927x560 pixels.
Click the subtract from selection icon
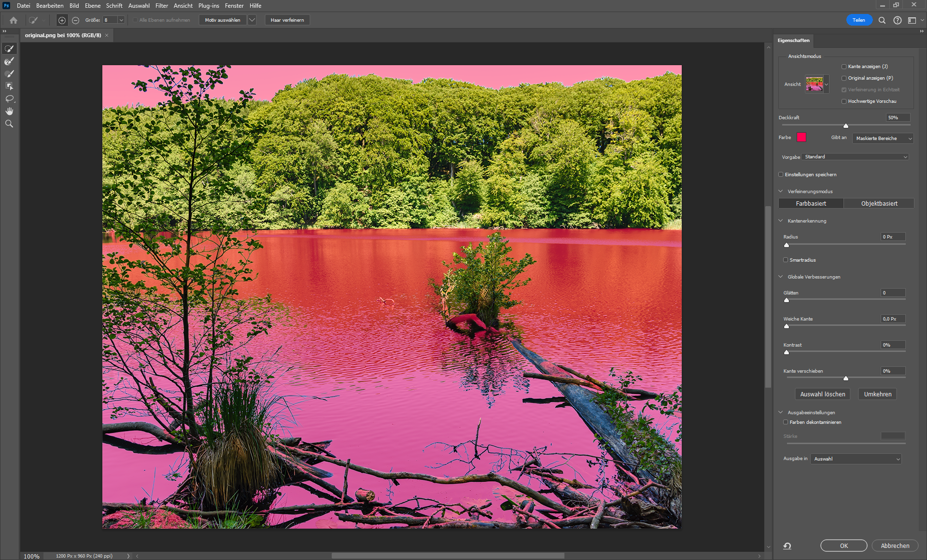point(75,20)
